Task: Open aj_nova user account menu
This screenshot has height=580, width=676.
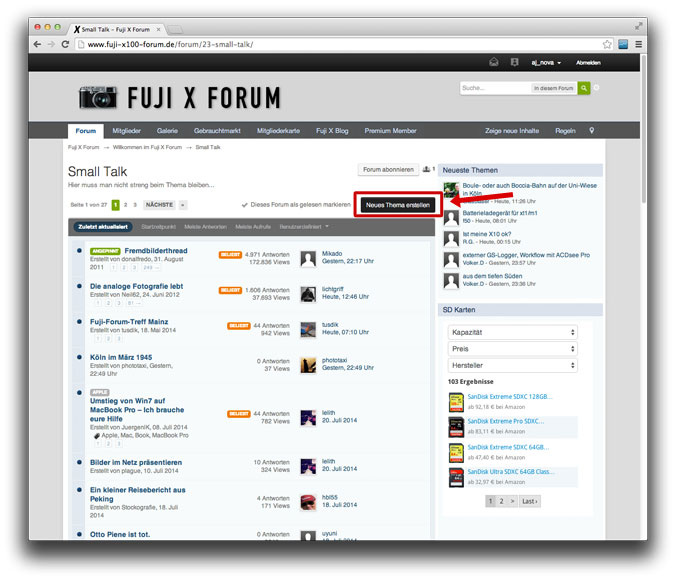Action: (x=545, y=62)
